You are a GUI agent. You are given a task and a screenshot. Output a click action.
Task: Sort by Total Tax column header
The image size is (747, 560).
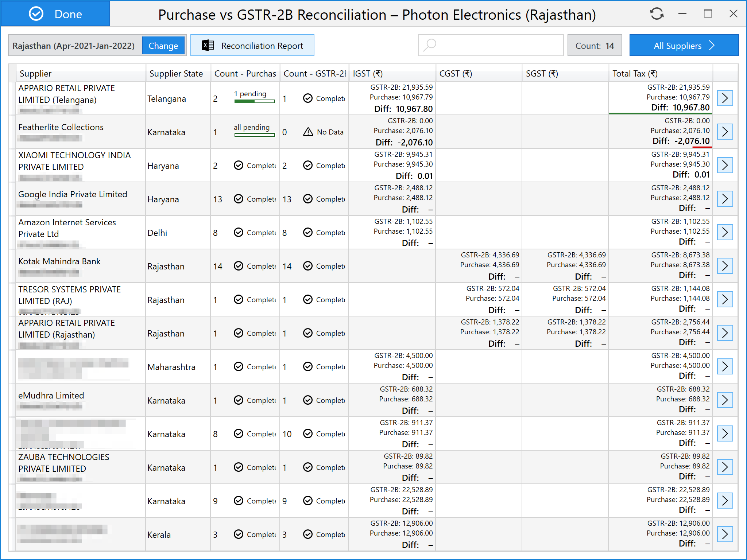click(x=635, y=73)
